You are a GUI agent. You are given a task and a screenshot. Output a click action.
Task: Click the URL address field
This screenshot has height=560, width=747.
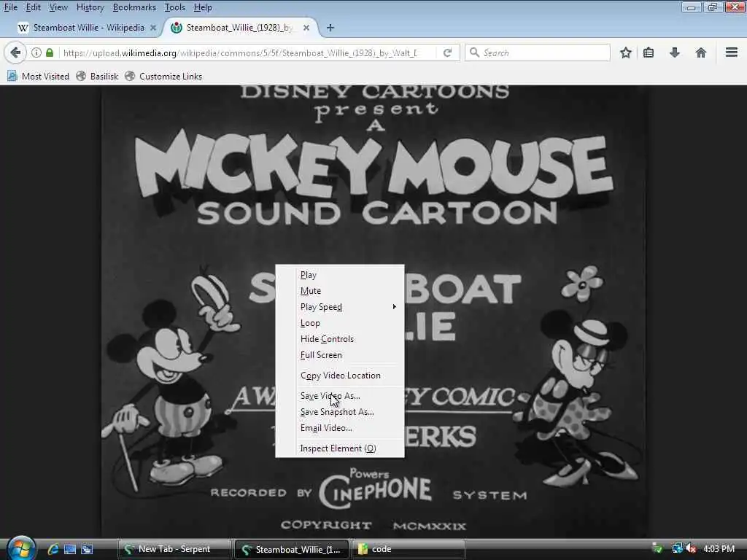point(240,52)
